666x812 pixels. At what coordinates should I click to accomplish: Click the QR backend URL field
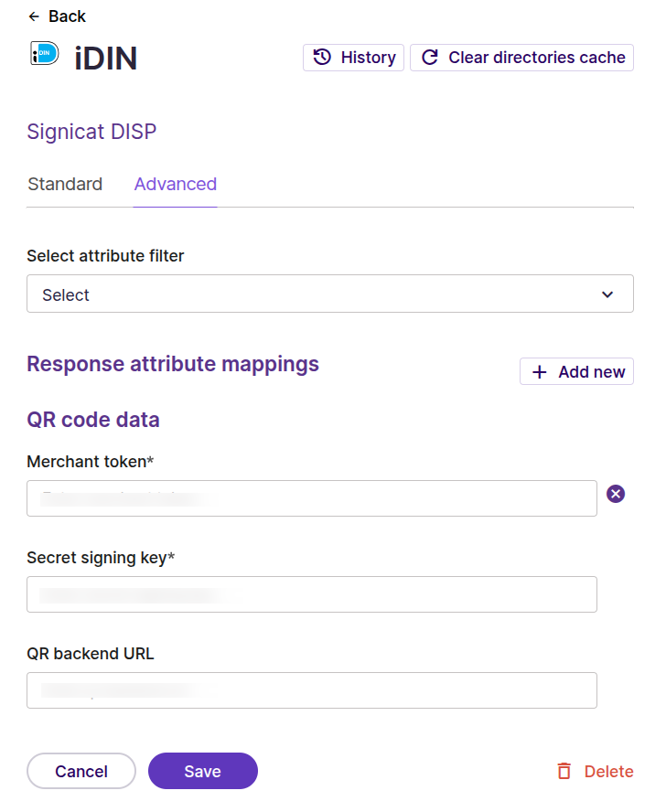(x=311, y=690)
